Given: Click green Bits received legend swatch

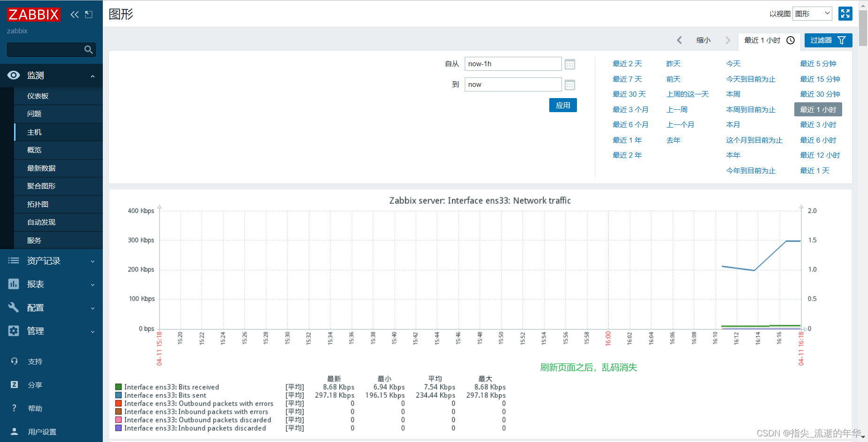Looking at the screenshot, I should 118,387.
